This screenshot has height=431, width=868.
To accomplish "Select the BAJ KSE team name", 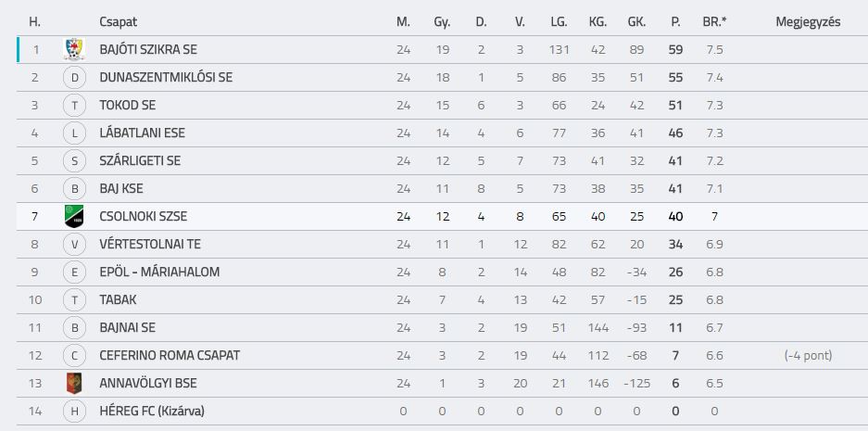I will click(x=121, y=188).
